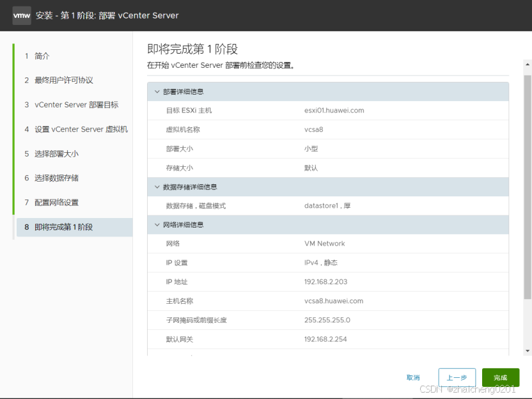532x399 pixels.
Task: Click the IP 地址 label
Action: click(x=176, y=282)
